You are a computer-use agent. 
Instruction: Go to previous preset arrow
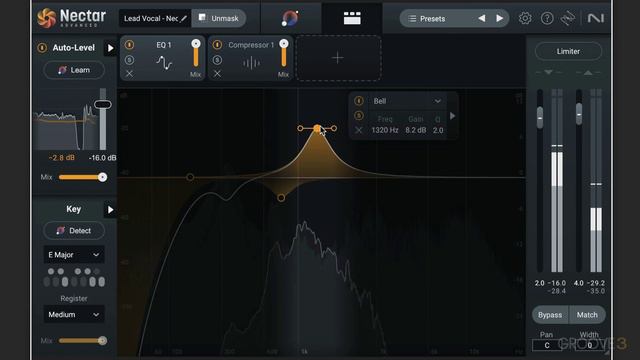coord(482,18)
